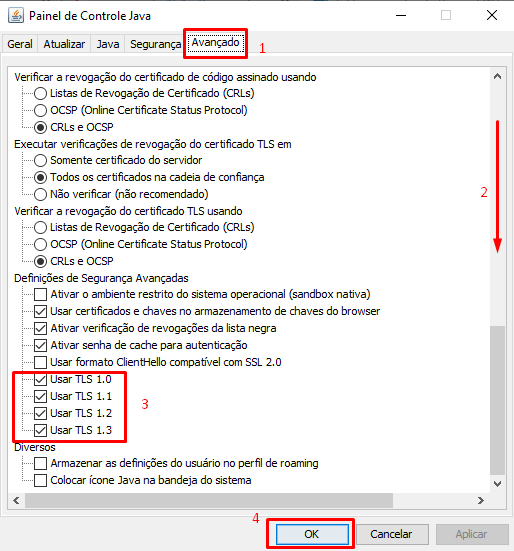Open the Geral tab
Viewport: 514px width, 551px height.
point(20,44)
